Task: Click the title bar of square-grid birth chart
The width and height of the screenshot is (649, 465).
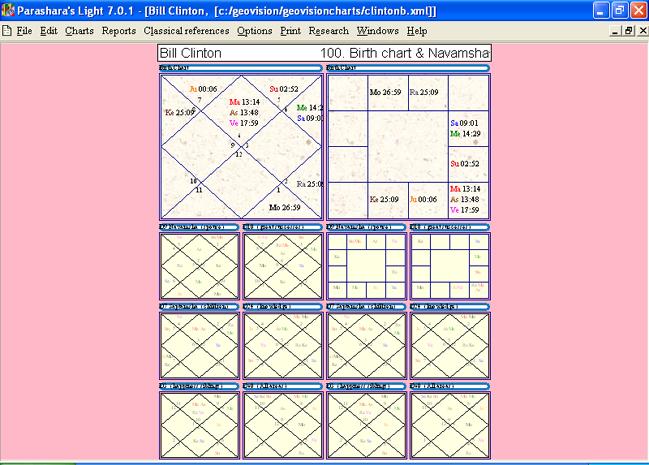Action: [x=408, y=67]
